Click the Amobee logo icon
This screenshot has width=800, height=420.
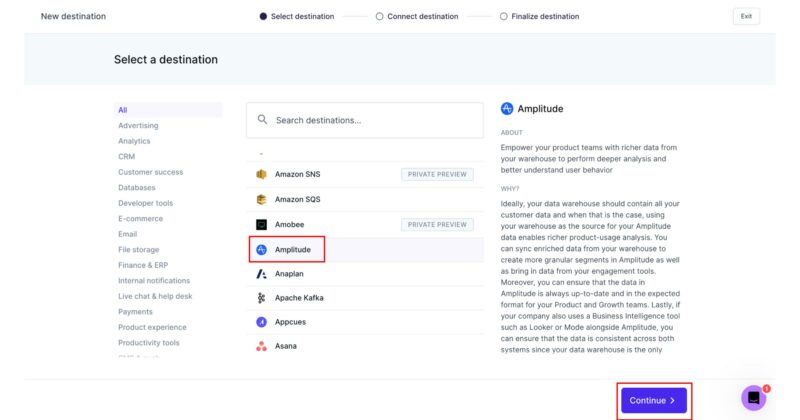261,225
